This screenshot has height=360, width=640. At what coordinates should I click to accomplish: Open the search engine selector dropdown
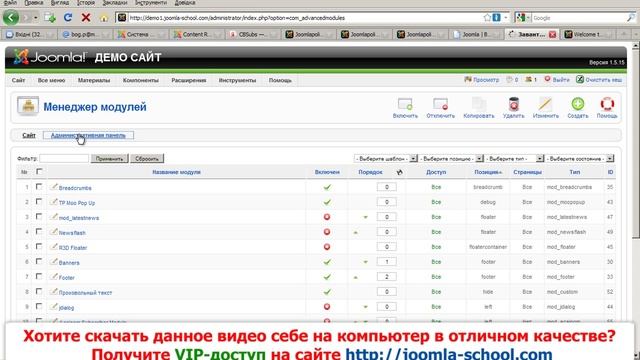coord(523,18)
